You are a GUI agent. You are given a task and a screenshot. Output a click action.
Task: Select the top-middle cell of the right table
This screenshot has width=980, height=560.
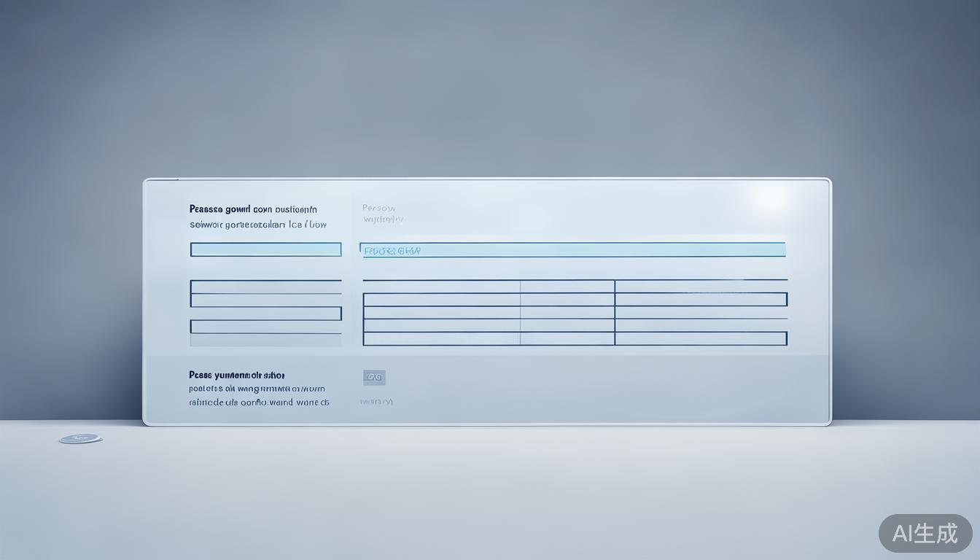coord(567,287)
